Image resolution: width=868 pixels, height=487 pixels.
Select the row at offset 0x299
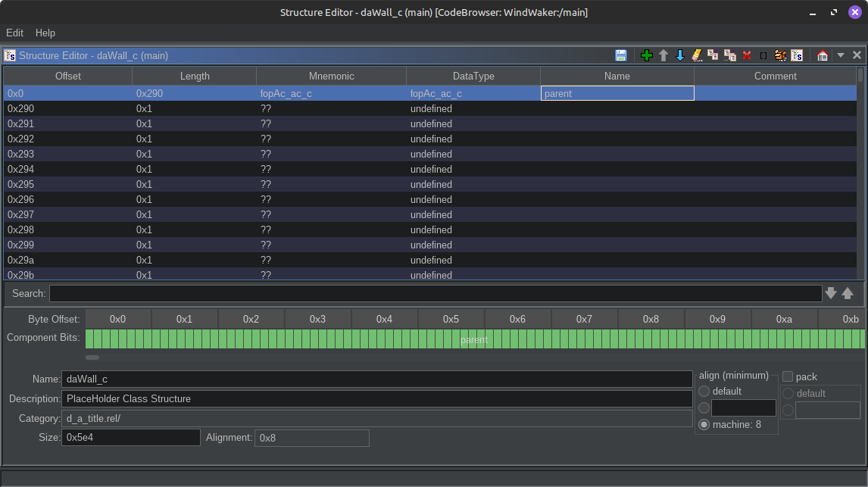pos(430,245)
